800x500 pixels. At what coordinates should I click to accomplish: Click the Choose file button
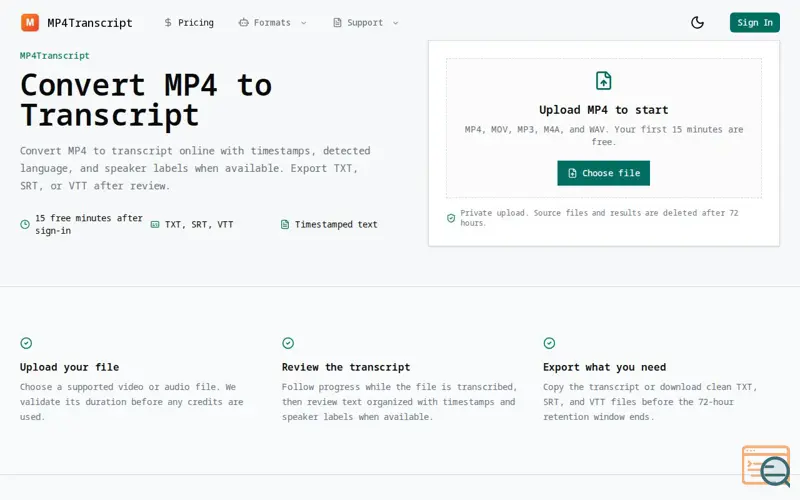click(x=604, y=173)
